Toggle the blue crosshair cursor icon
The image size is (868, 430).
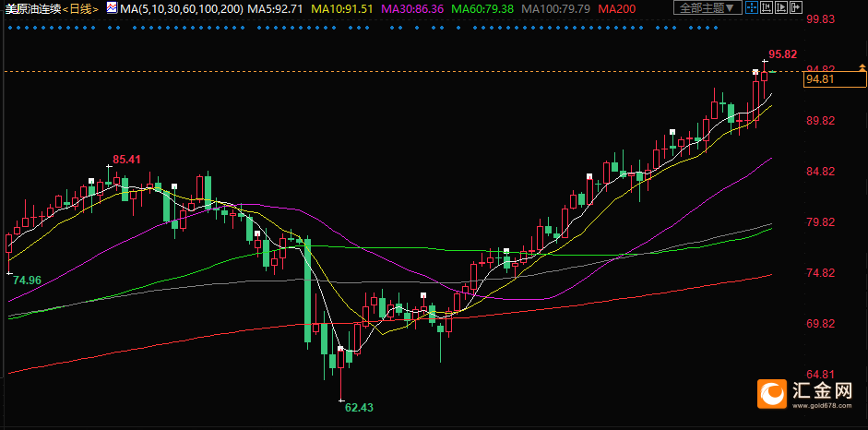pos(752,7)
